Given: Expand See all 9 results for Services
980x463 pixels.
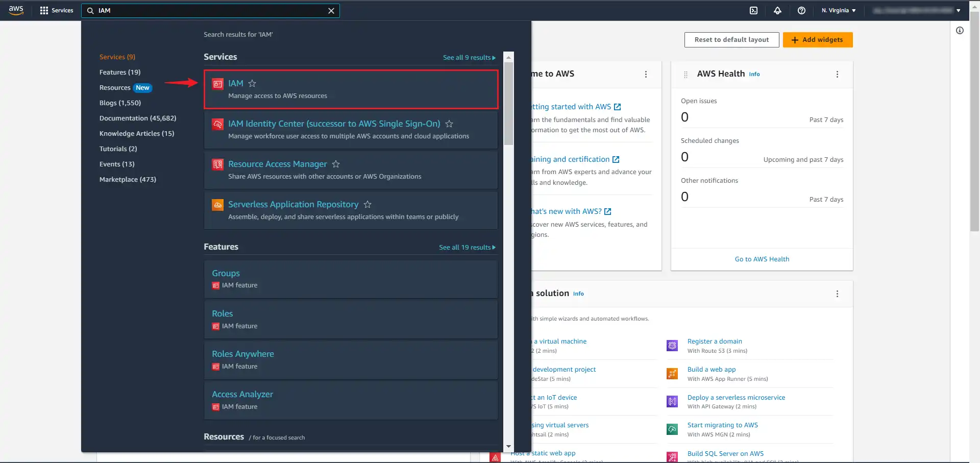Looking at the screenshot, I should (469, 58).
